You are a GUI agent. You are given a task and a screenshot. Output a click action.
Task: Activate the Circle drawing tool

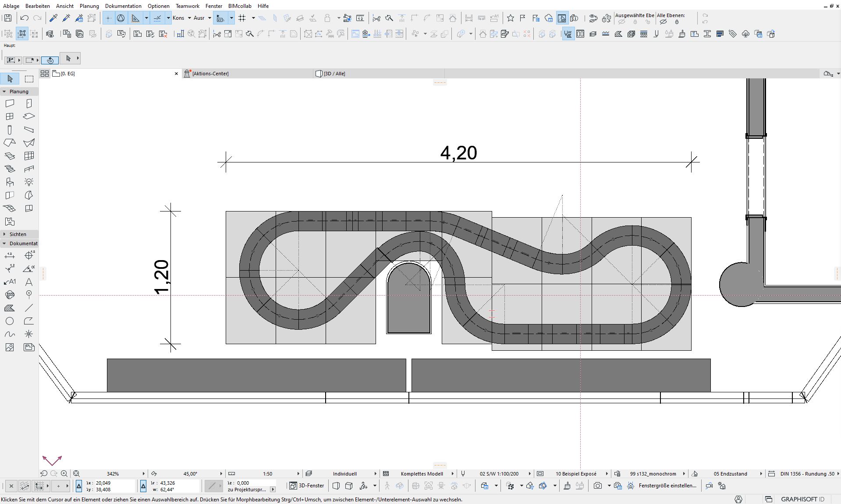[10, 321]
